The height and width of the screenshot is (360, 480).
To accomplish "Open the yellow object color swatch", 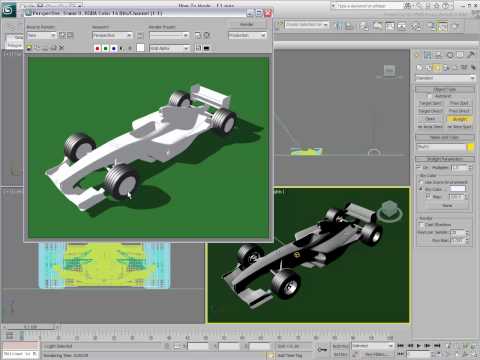I will point(470,147).
